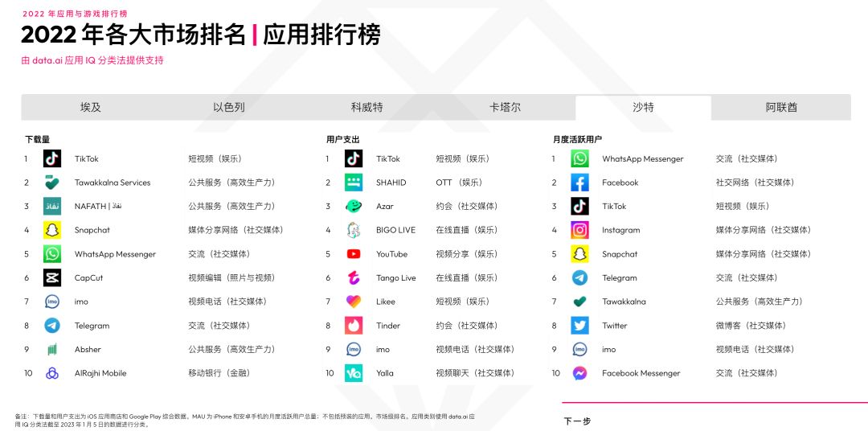Click Snapchat icon in downloads ranking
This screenshot has height=431, width=868.
pos(52,230)
